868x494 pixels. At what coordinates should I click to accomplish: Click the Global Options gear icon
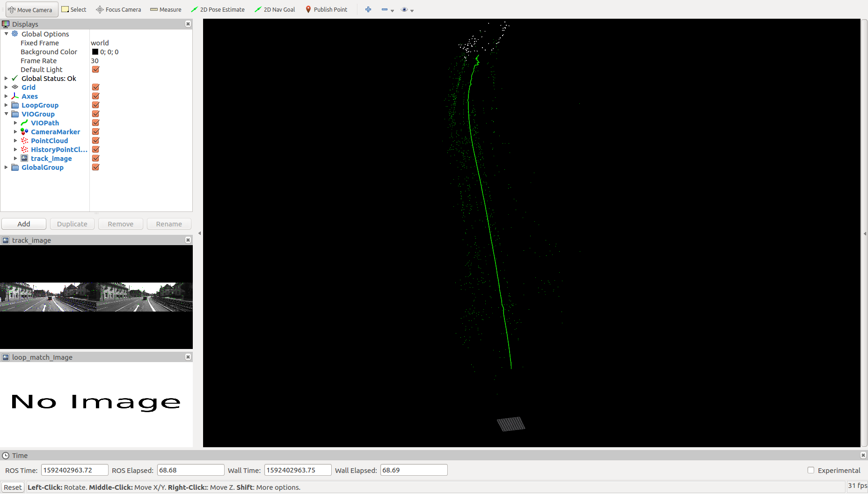coord(15,34)
